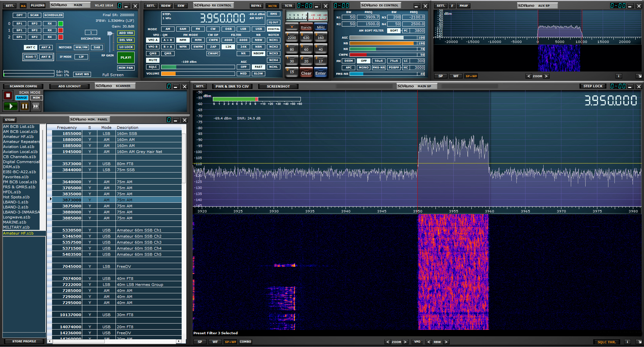Click the corner arrow icon in Aux SP
This screenshot has height=347, width=644.
tap(639, 76)
